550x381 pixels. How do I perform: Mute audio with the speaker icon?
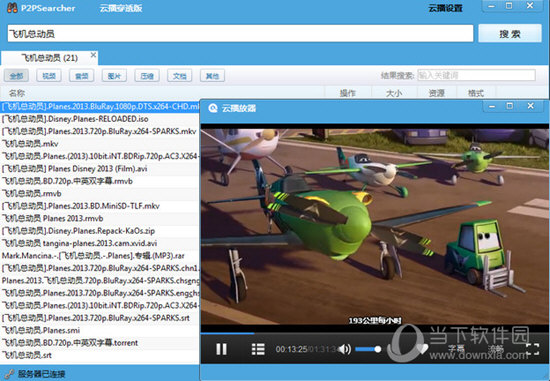(345, 349)
